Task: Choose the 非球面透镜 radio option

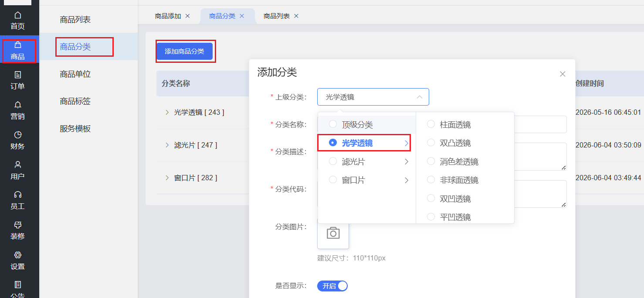Action: (431, 180)
